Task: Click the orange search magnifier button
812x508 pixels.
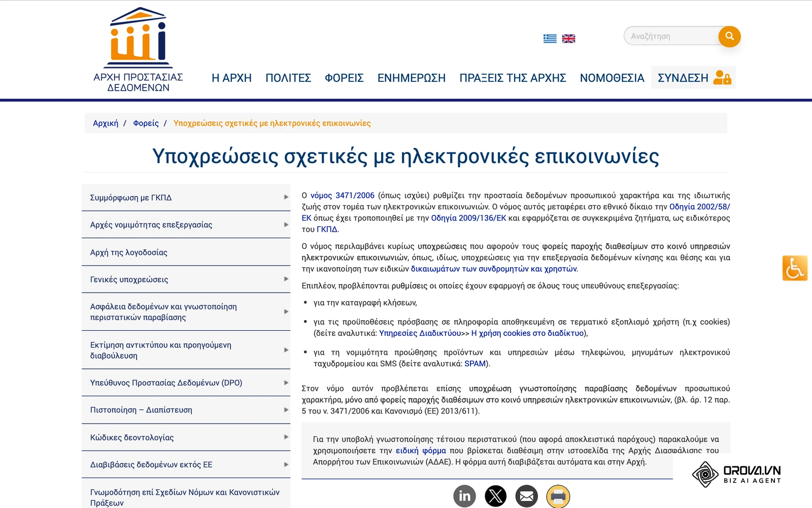Action: click(x=729, y=36)
